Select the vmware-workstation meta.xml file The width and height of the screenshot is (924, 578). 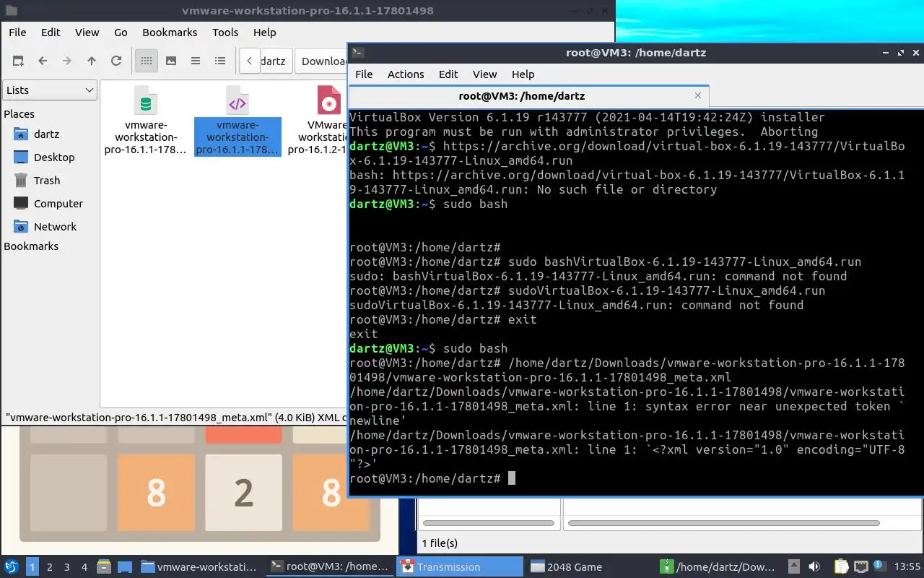point(237,121)
